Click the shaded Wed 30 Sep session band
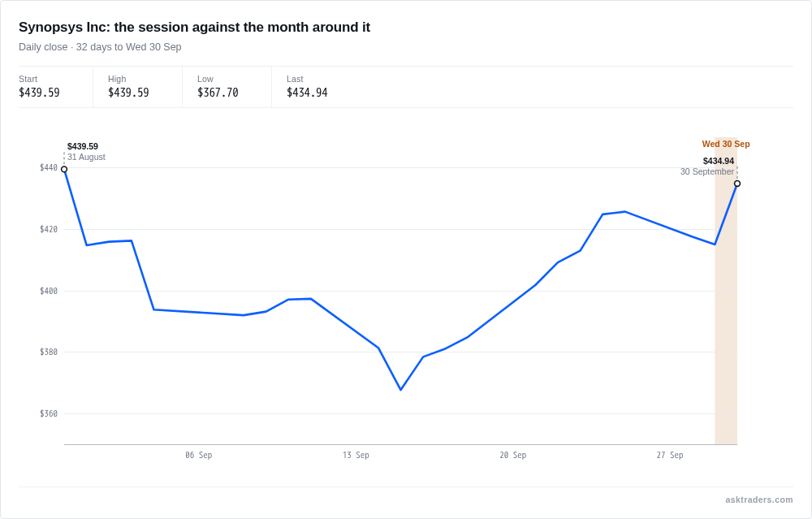The width and height of the screenshot is (812, 519). coord(726,291)
